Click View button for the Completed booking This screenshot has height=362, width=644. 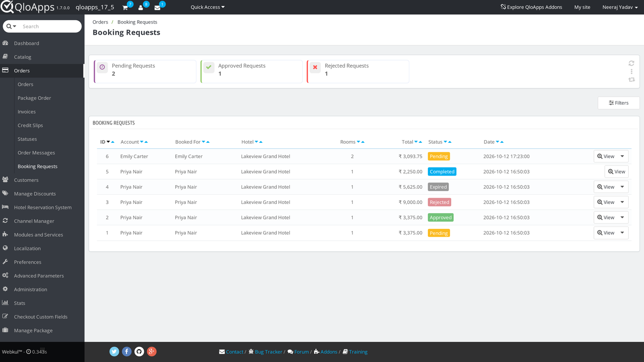tap(616, 172)
